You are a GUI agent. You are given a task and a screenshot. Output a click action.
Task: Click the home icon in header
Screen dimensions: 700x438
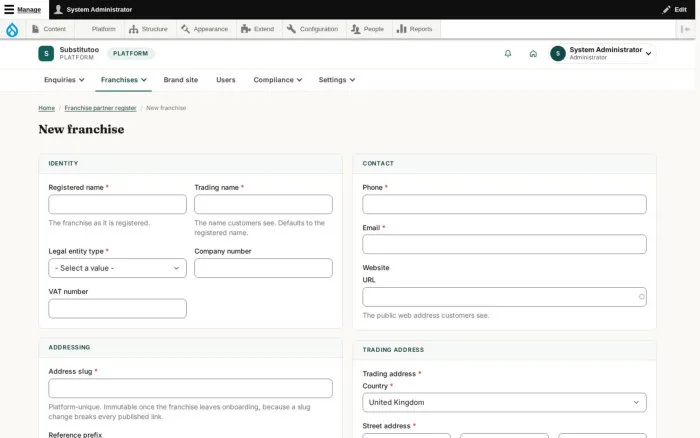point(533,54)
